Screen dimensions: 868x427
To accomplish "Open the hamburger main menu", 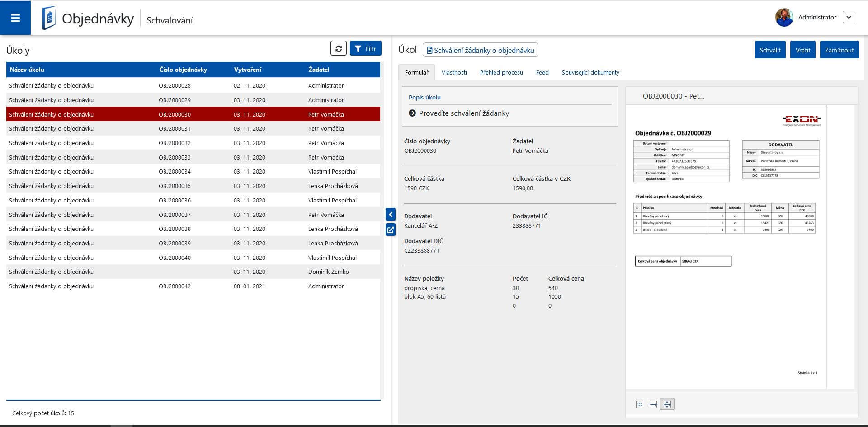I will [x=15, y=18].
